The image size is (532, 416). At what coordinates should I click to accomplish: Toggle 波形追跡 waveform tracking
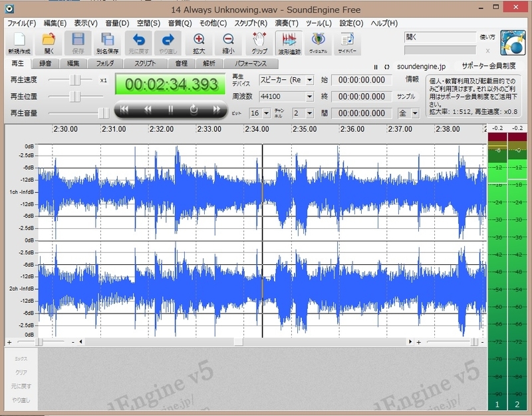coord(289,43)
